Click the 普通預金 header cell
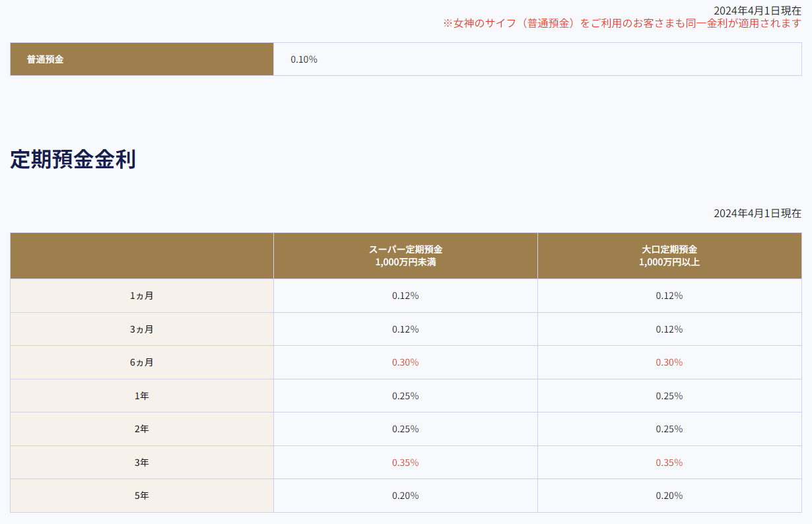The width and height of the screenshot is (812, 524). 142,59
